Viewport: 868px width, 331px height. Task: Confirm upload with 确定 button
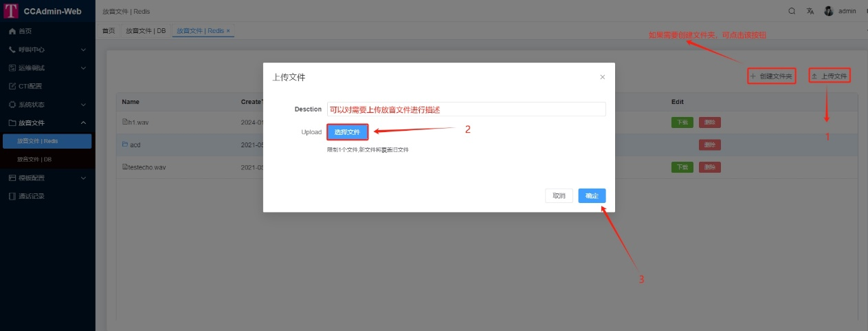[592, 196]
